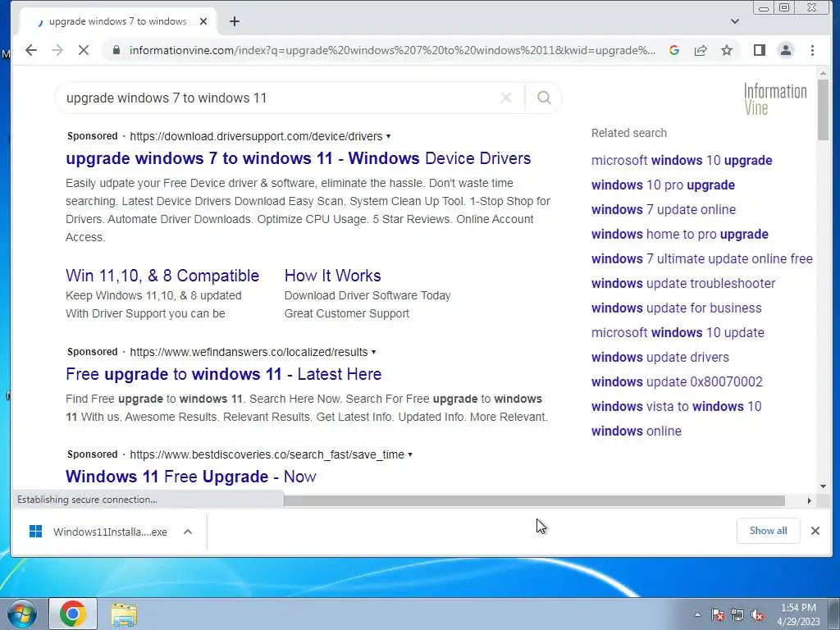Image resolution: width=840 pixels, height=630 pixels.
Task: Click Chrome icon in taskbar
Action: [73, 614]
